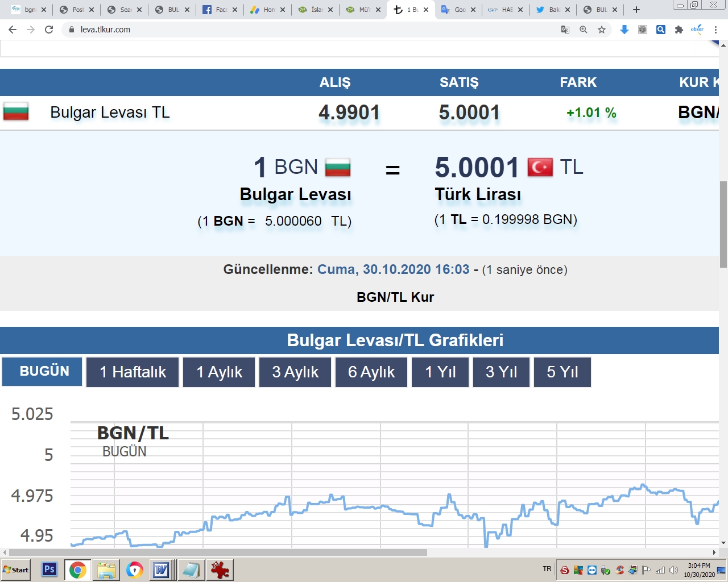
Task: Open the Chrome three-dot menu
Action: click(716, 30)
